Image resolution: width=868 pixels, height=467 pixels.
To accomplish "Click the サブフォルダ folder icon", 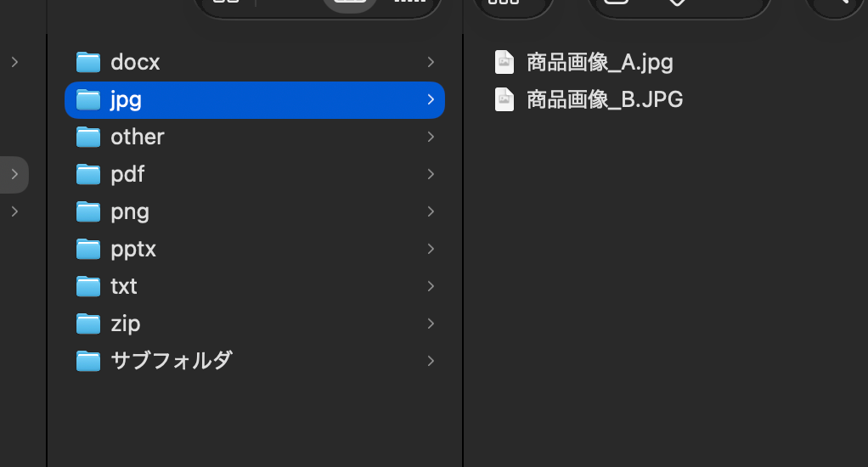I will pyautogui.click(x=88, y=361).
